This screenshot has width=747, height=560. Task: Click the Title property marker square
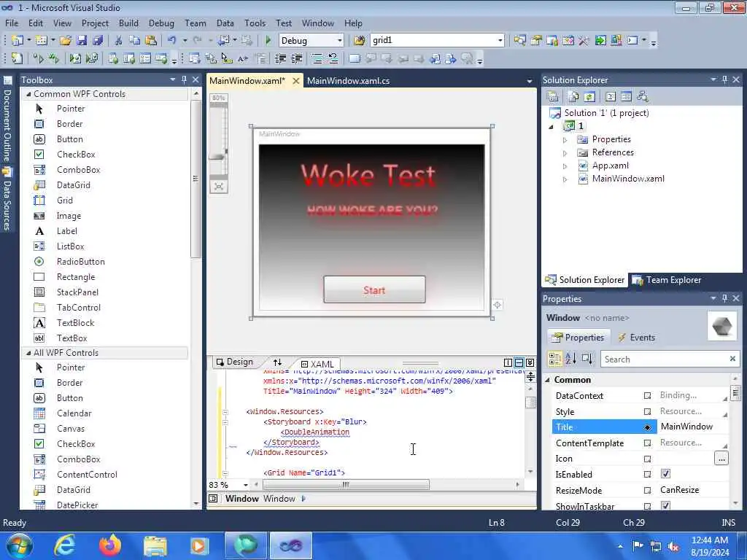pos(647,427)
